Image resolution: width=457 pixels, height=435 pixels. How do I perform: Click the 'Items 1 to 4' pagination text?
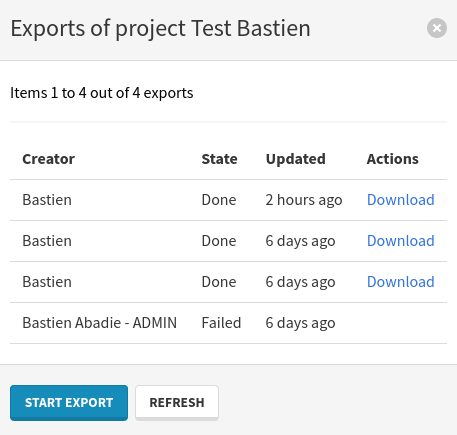(x=102, y=93)
